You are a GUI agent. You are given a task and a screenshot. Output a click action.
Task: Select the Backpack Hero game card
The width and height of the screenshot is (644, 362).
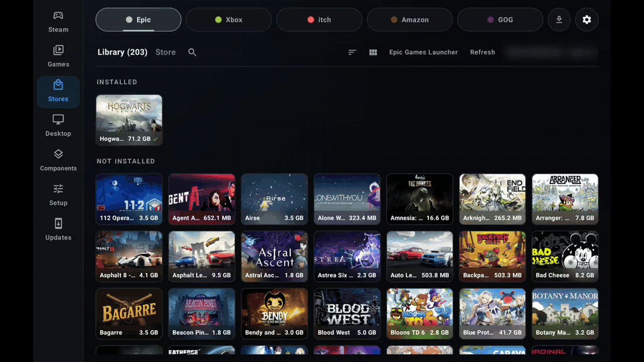[493, 256]
